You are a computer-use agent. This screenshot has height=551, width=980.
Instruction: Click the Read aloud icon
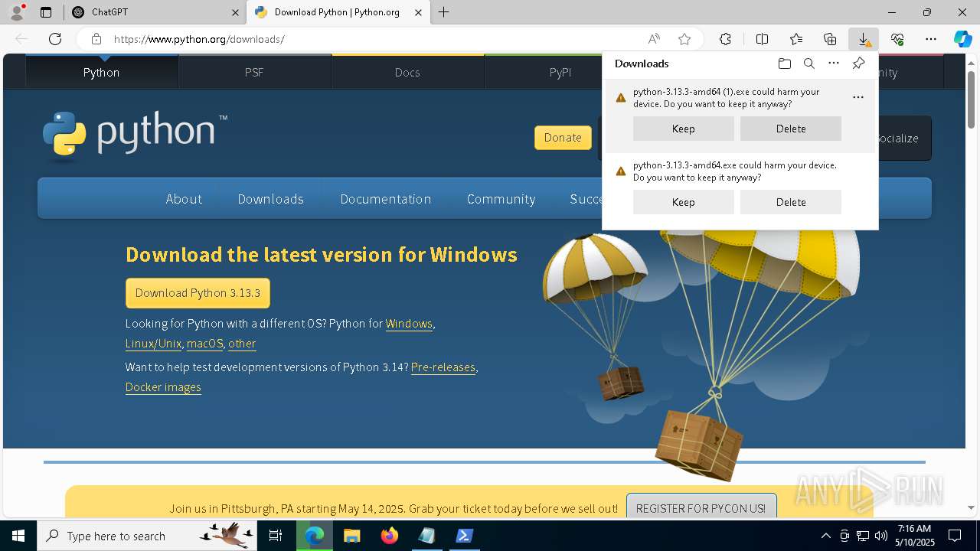(654, 39)
